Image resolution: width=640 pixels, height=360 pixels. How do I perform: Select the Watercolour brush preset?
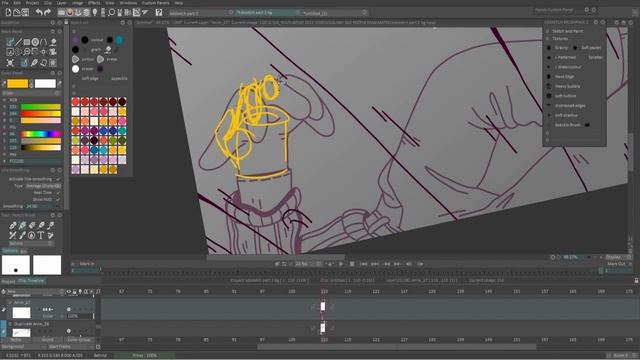pos(568,67)
